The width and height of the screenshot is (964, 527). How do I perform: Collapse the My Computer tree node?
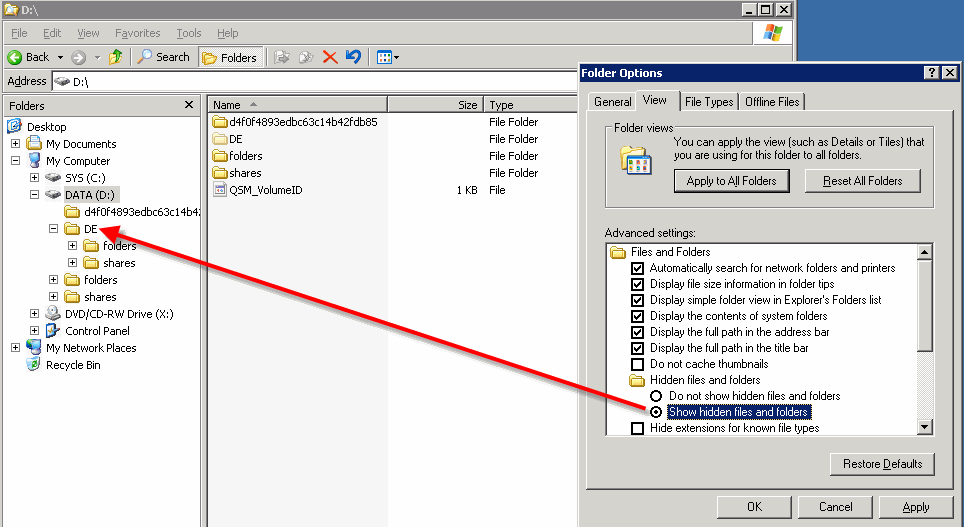coord(15,161)
